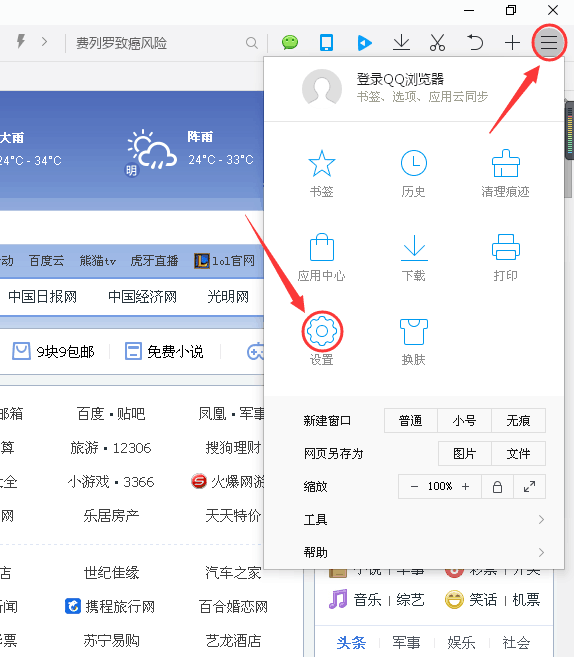
Task: Click 免费小说 free novels link
Action: (164, 351)
